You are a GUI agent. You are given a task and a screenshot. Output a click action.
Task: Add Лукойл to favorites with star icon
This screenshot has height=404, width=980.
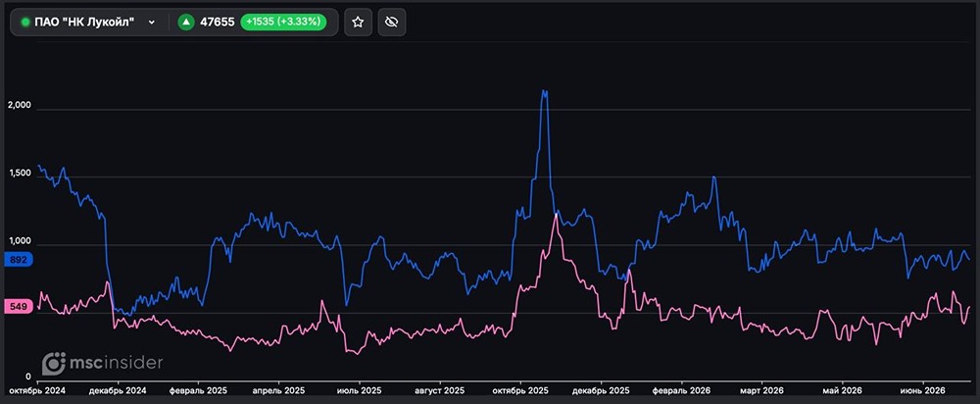[x=358, y=23]
